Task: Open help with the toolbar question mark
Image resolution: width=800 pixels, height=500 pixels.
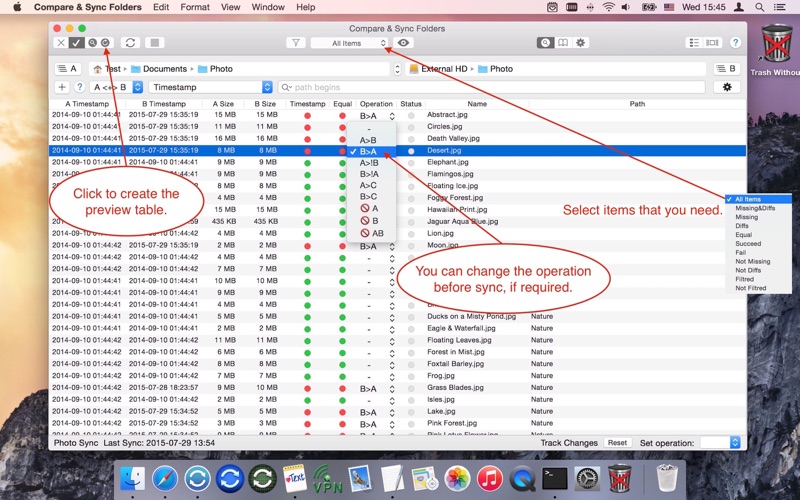Action: click(x=735, y=43)
